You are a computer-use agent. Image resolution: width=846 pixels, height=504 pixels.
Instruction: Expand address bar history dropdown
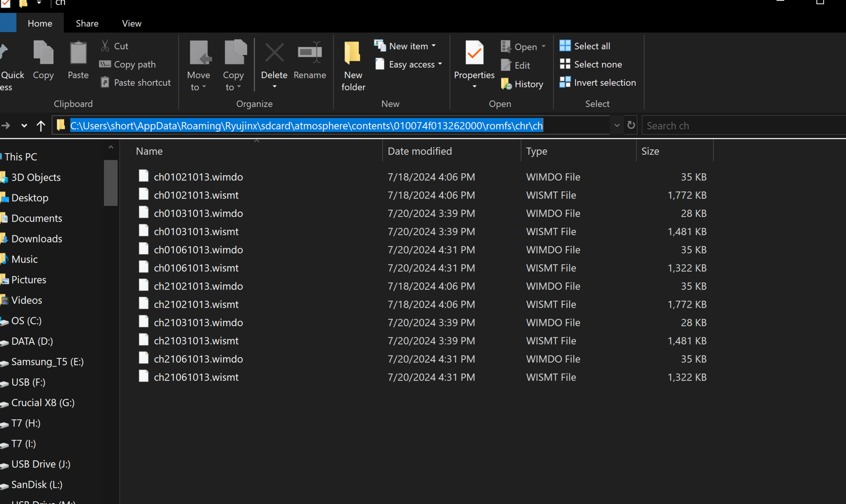[617, 126]
